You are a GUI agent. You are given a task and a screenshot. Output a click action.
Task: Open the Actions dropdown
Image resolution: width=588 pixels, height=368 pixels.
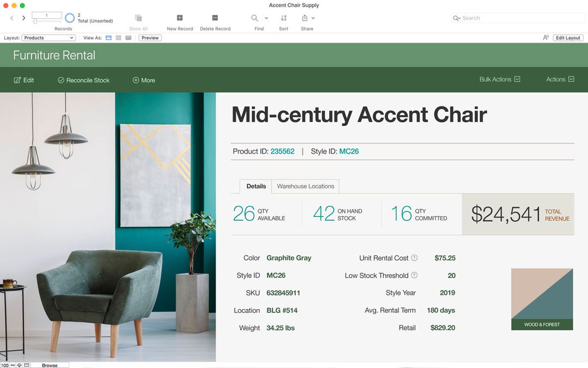coord(560,79)
